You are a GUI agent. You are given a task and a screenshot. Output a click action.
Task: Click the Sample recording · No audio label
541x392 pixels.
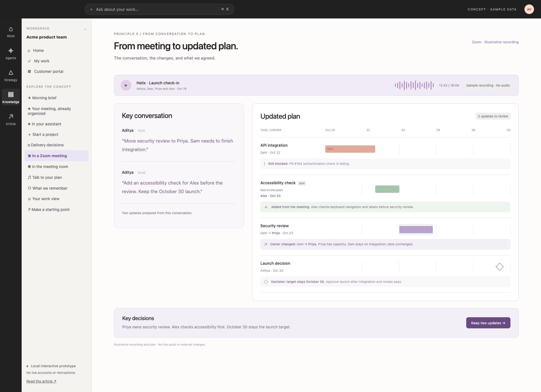tap(488, 86)
